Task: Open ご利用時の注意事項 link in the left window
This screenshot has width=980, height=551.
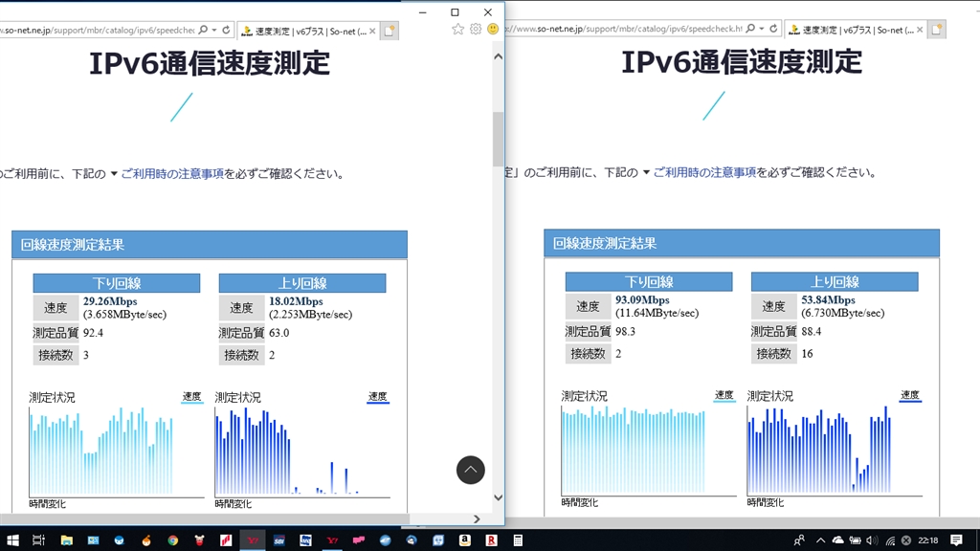Action: tap(172, 174)
